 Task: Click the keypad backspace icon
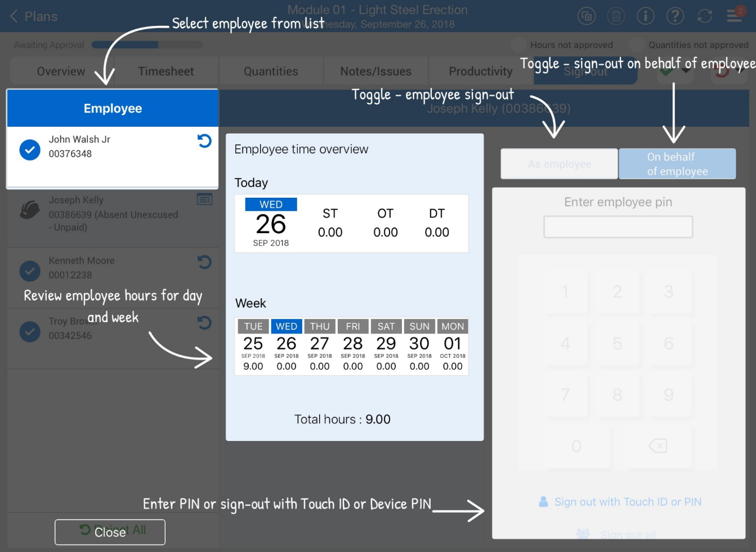[x=657, y=446]
